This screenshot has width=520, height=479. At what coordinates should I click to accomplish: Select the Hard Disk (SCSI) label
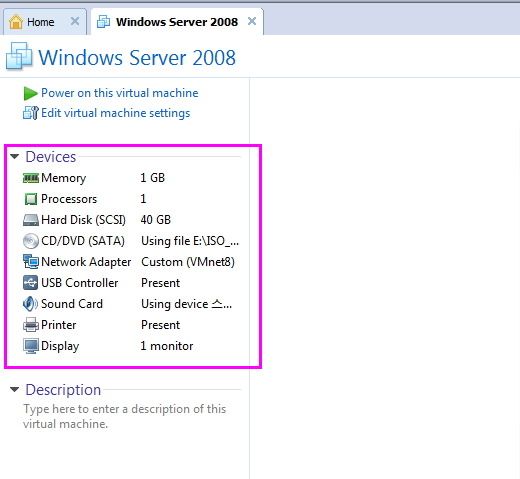tap(83, 220)
